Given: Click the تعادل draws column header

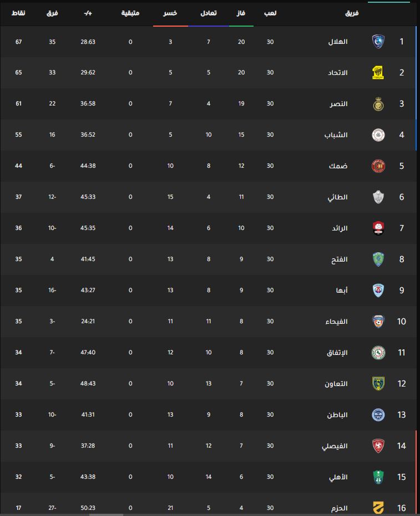Looking at the screenshot, I should pos(209,13).
